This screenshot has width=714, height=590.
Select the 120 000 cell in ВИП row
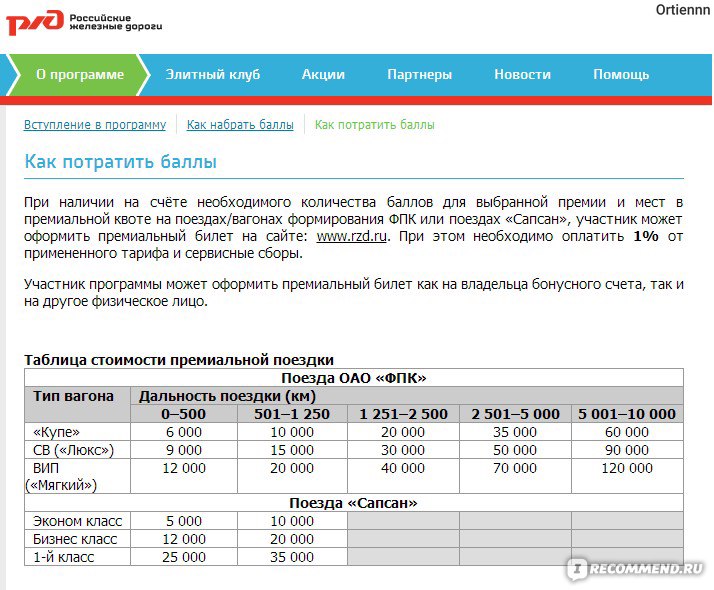[627, 468]
